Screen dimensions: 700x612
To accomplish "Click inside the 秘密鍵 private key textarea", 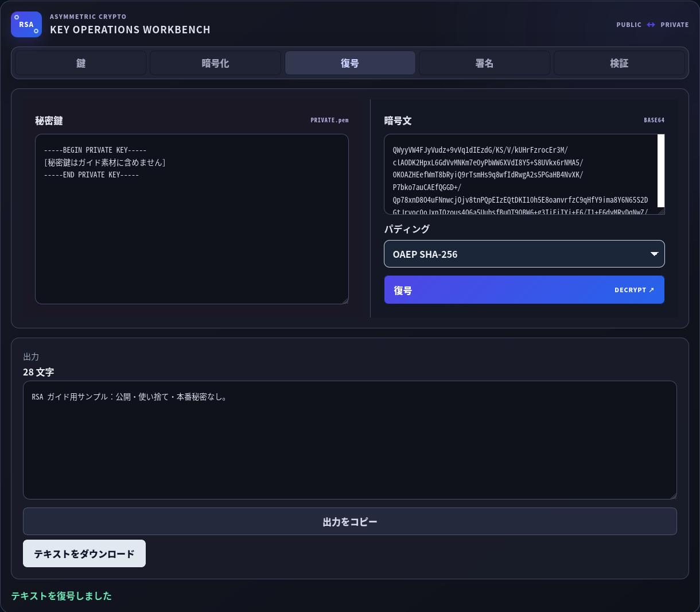I will pos(192,219).
